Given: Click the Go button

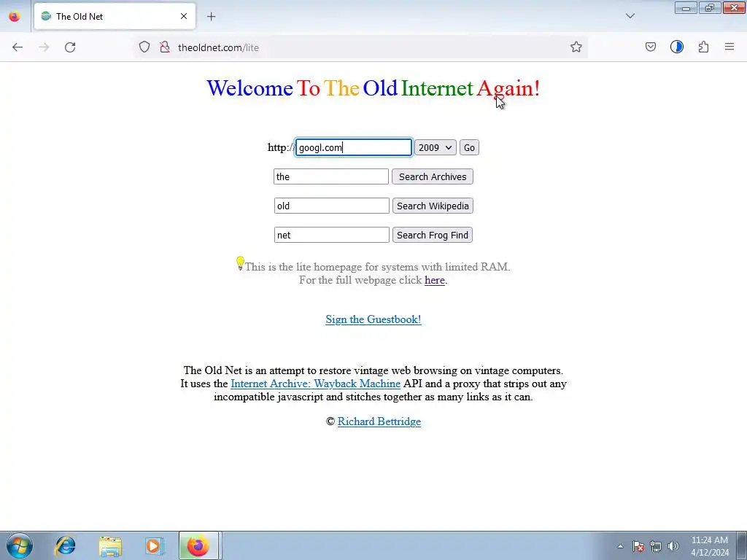Looking at the screenshot, I should tap(469, 147).
